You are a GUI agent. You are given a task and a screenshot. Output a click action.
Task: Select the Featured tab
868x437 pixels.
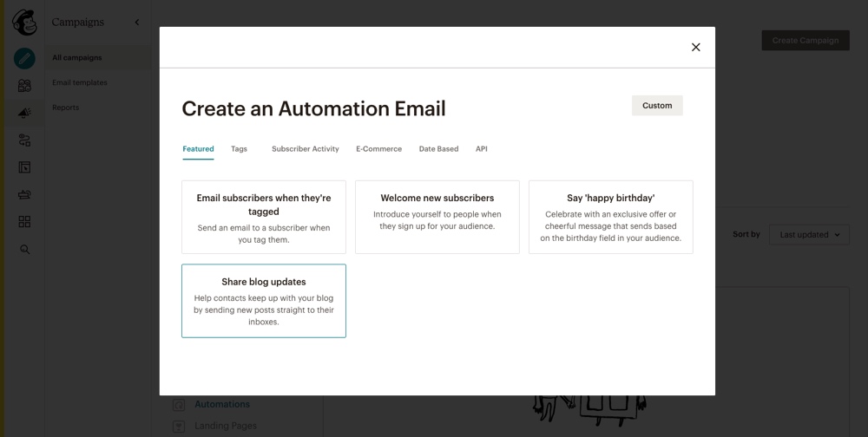coord(198,149)
